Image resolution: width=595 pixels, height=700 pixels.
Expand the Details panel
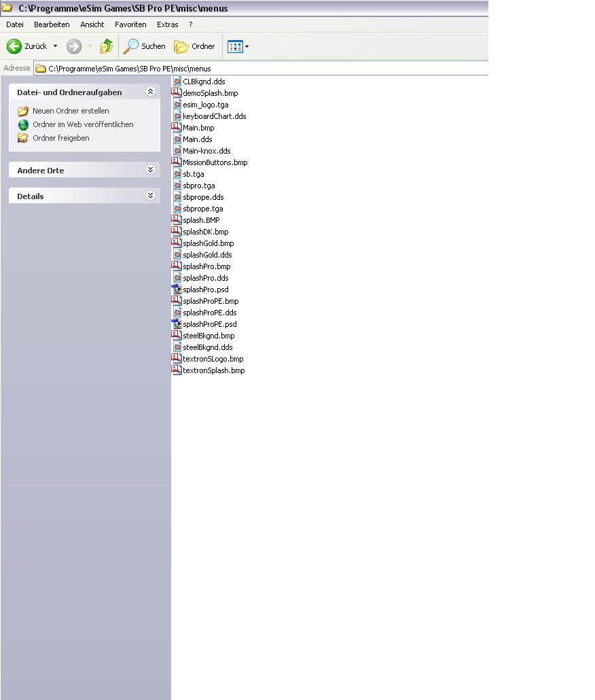pos(151,196)
